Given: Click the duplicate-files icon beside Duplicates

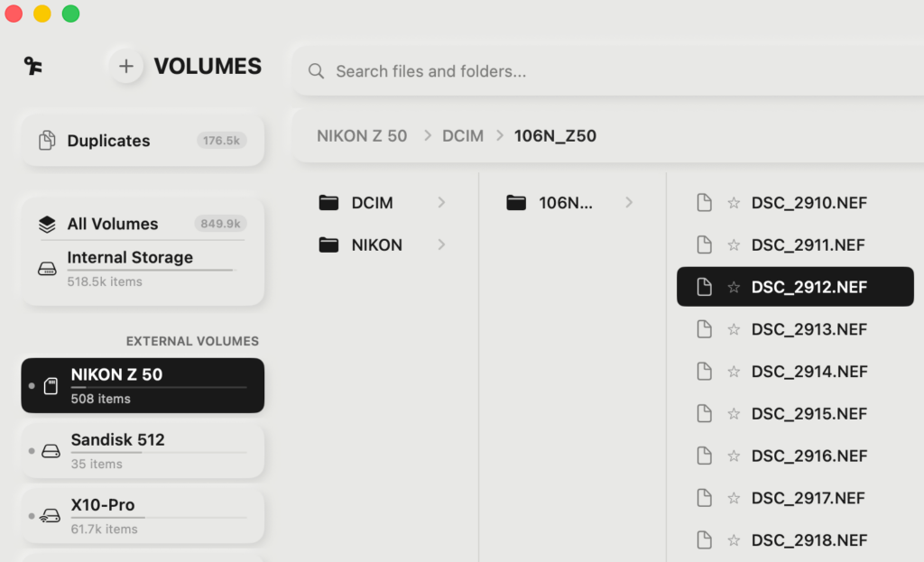Looking at the screenshot, I should click(x=46, y=141).
